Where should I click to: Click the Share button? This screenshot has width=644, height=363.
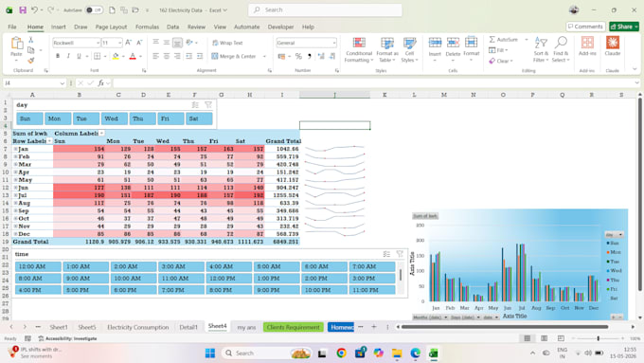(x=624, y=27)
